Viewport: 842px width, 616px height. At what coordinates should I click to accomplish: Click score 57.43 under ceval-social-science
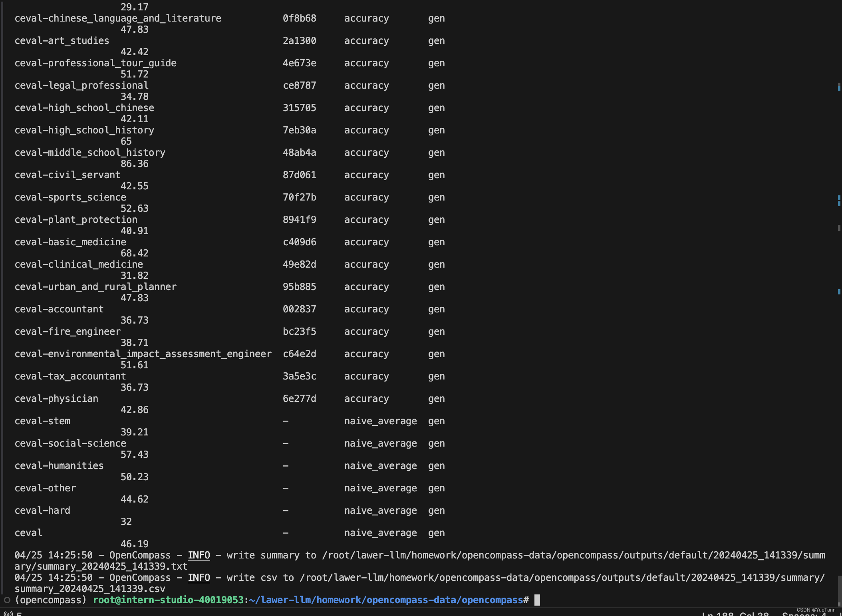pyautogui.click(x=135, y=455)
